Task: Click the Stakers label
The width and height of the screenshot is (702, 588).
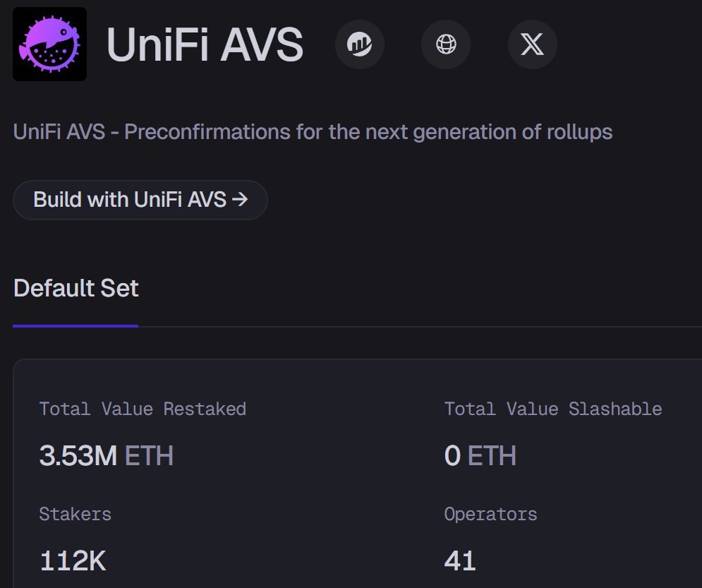Action: click(75, 514)
